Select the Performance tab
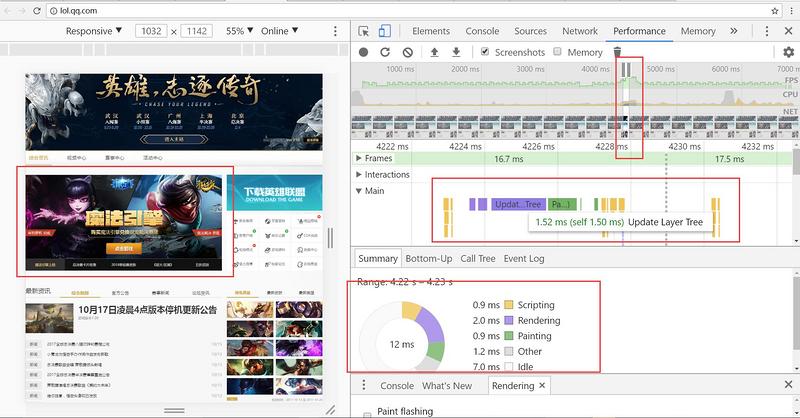The height and width of the screenshot is (418, 800). [x=639, y=31]
